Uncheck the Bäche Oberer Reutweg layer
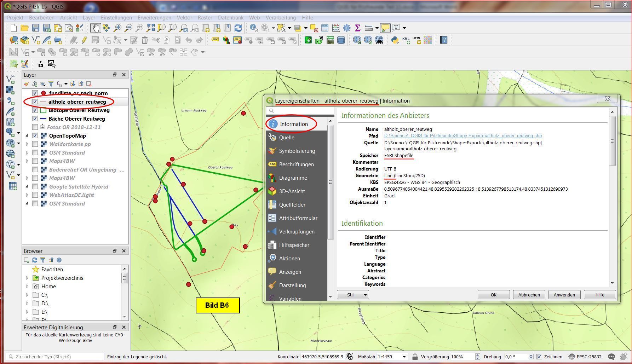632x364 pixels. [35, 119]
